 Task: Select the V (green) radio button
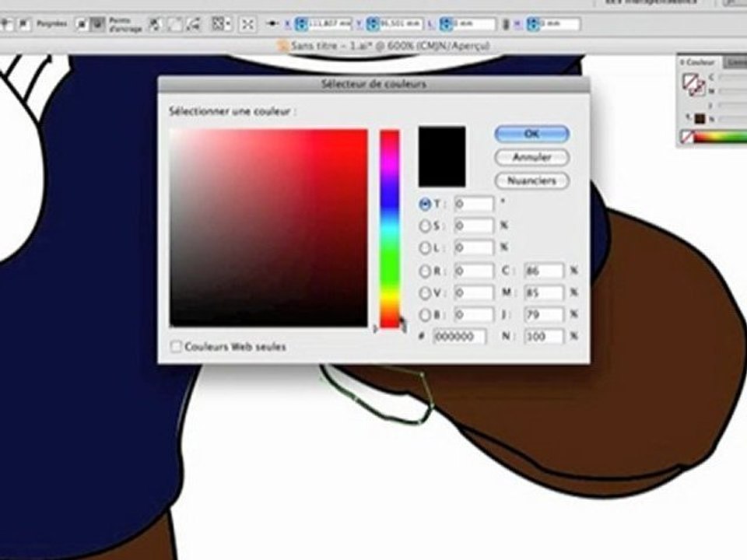point(424,293)
